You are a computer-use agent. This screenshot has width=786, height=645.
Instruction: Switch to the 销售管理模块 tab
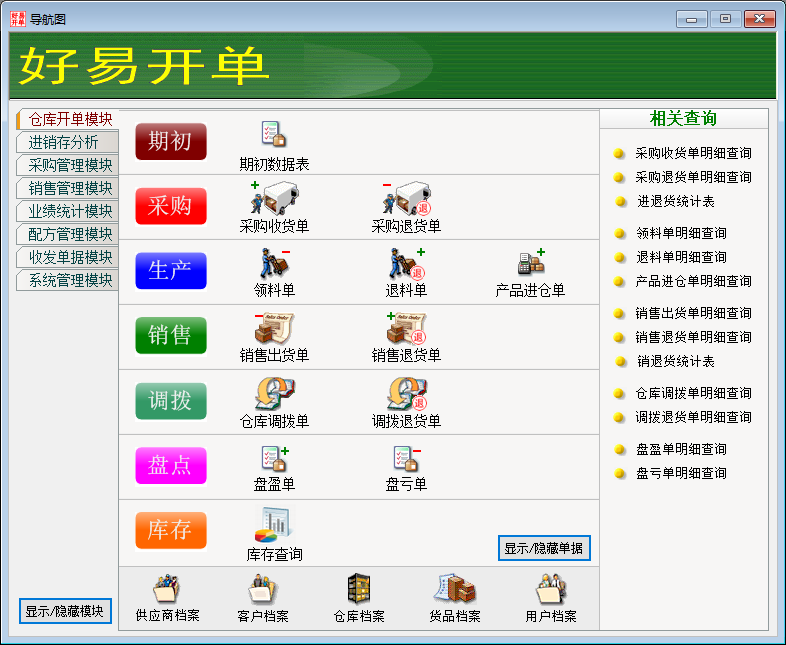(x=69, y=188)
